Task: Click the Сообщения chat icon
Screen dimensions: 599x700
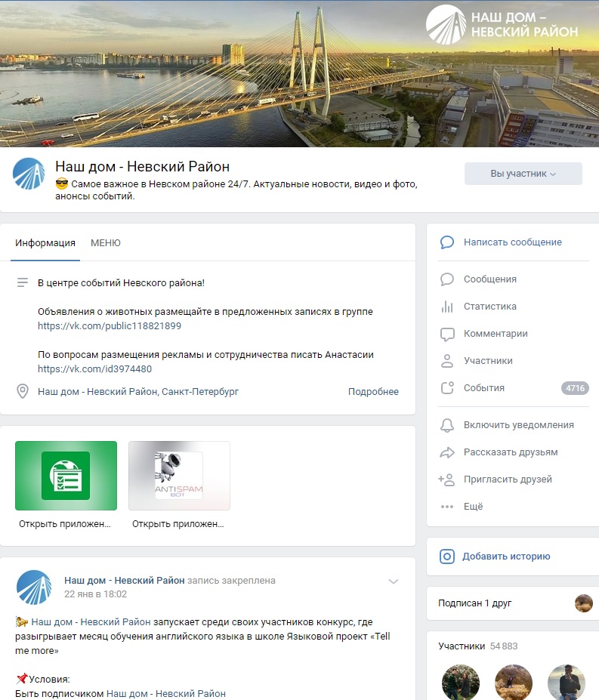Action: pos(447,279)
